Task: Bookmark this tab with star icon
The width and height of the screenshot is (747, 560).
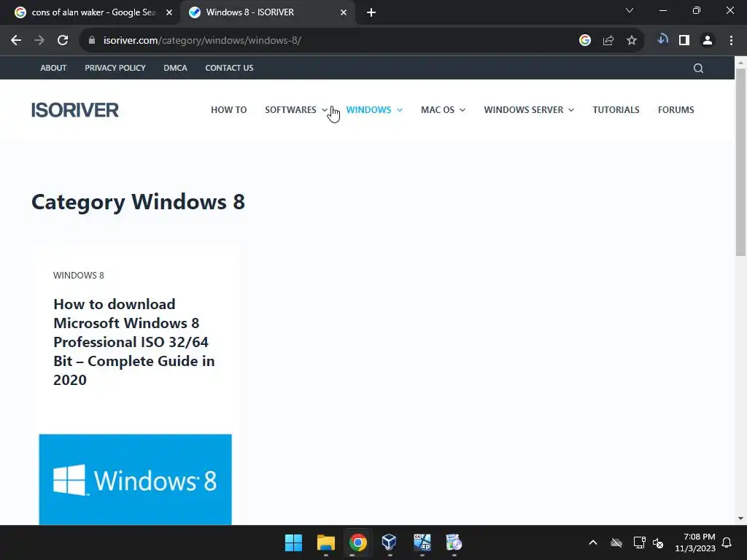Action: (x=632, y=41)
